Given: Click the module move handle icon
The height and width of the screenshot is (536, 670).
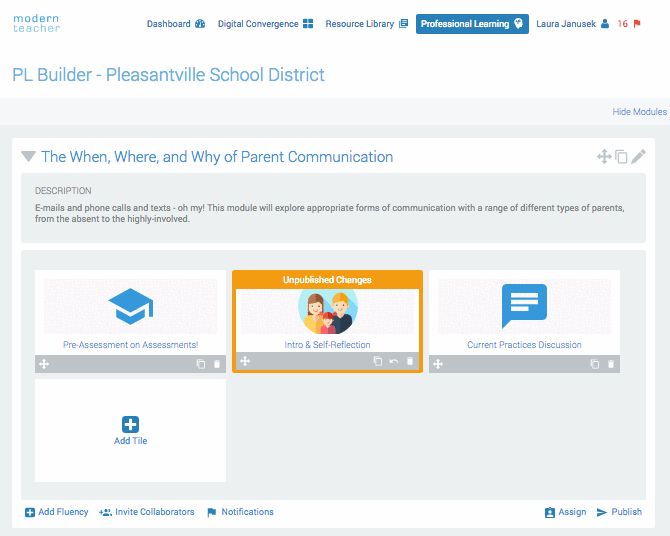Looking at the screenshot, I should coord(604,156).
